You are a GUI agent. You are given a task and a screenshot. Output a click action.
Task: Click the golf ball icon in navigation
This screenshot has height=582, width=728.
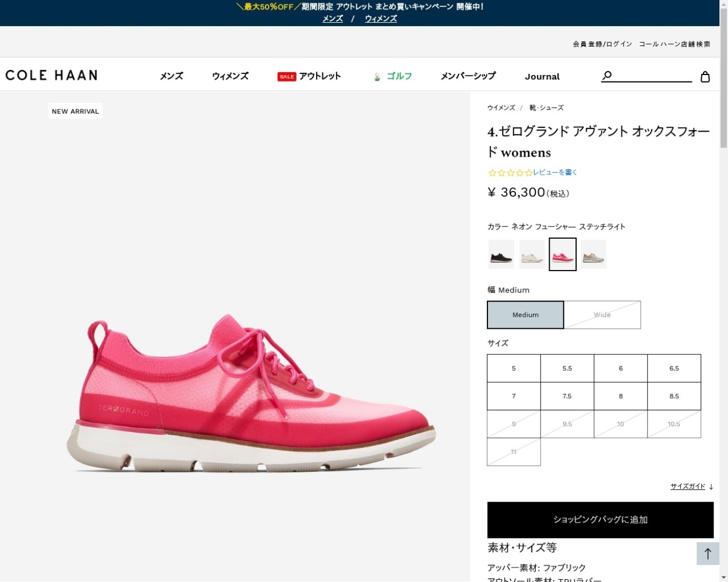click(x=377, y=76)
